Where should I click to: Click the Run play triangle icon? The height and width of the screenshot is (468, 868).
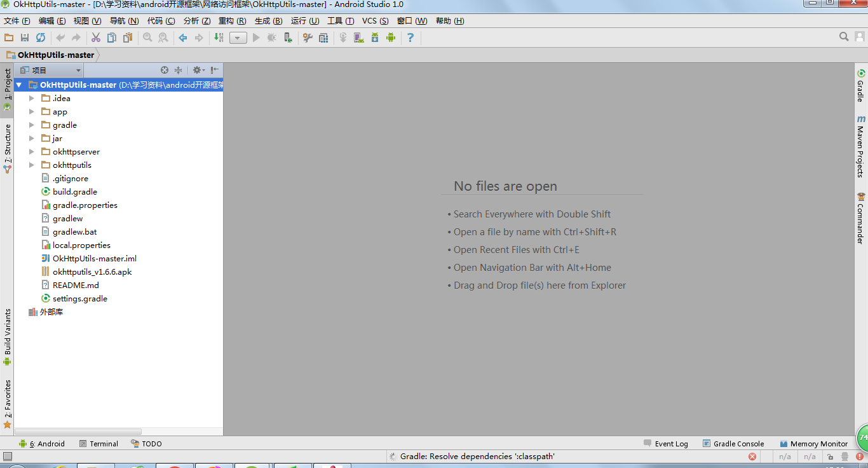(256, 38)
